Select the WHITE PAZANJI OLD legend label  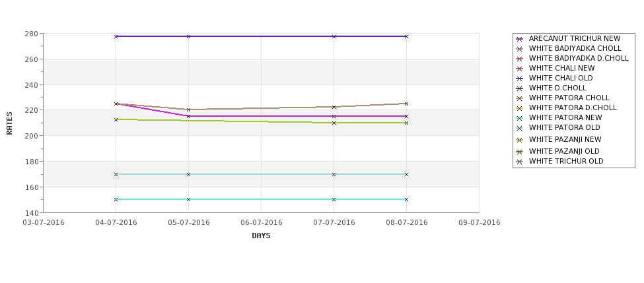click(564, 151)
